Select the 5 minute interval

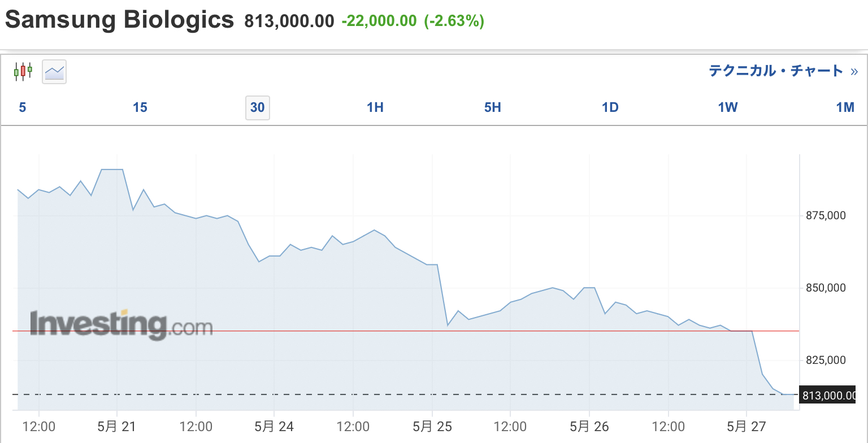pyautogui.click(x=23, y=107)
